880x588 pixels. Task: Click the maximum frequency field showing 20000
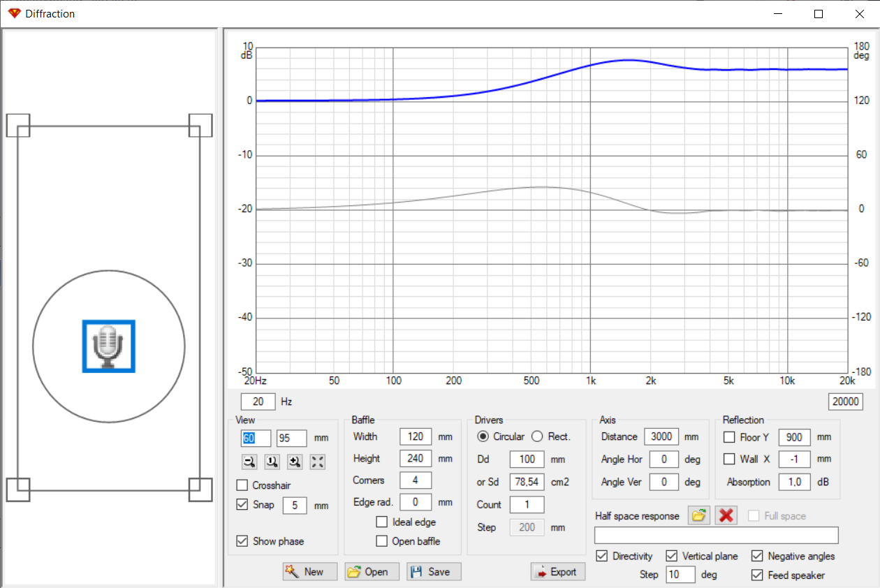pyautogui.click(x=846, y=402)
